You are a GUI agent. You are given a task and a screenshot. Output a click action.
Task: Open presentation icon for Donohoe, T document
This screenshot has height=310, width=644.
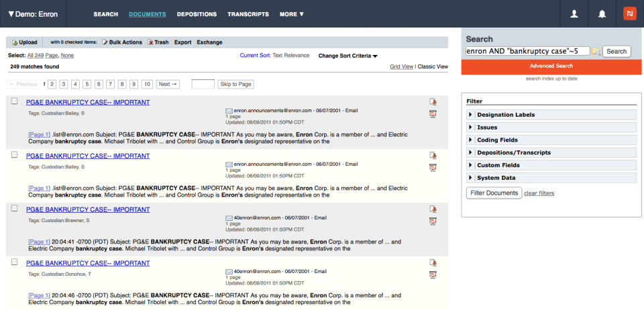433,274
